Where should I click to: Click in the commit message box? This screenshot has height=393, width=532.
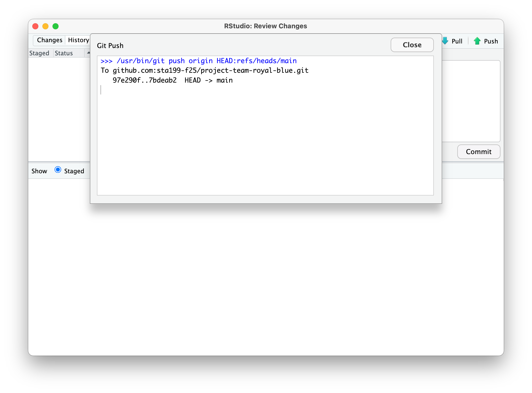[x=471, y=101]
